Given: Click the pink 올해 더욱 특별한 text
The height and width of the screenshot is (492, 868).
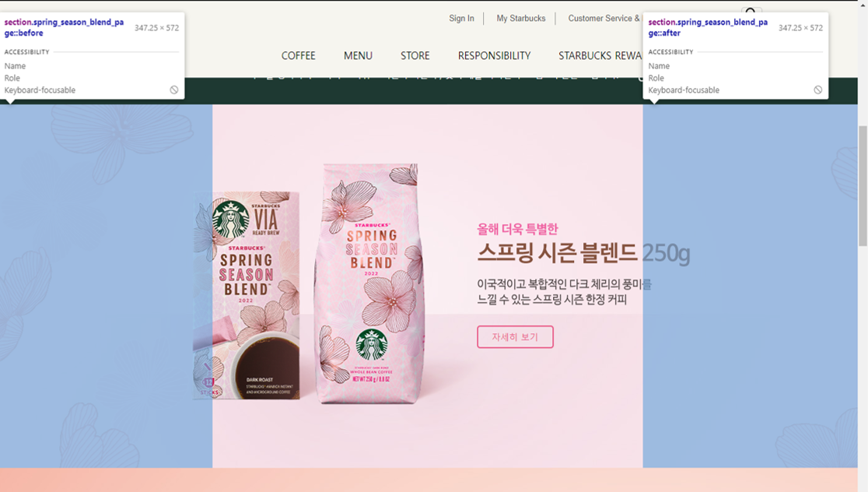Looking at the screenshot, I should click(517, 229).
